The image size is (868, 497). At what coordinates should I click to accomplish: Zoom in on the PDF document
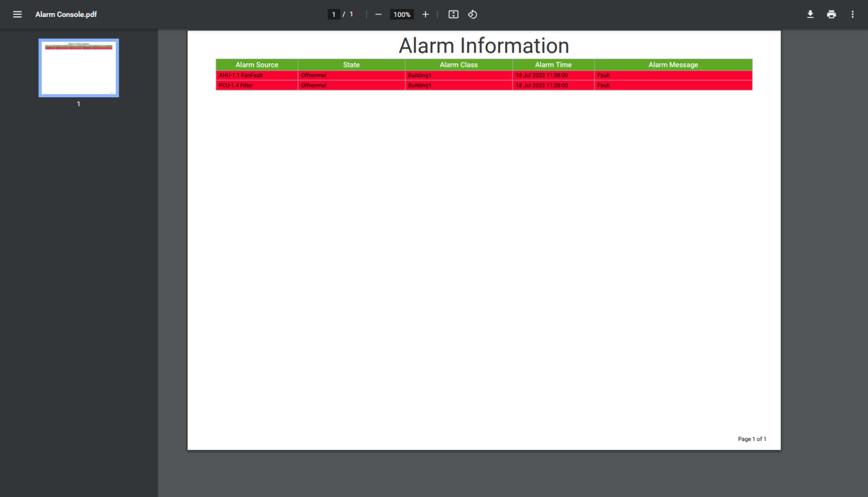tap(426, 14)
